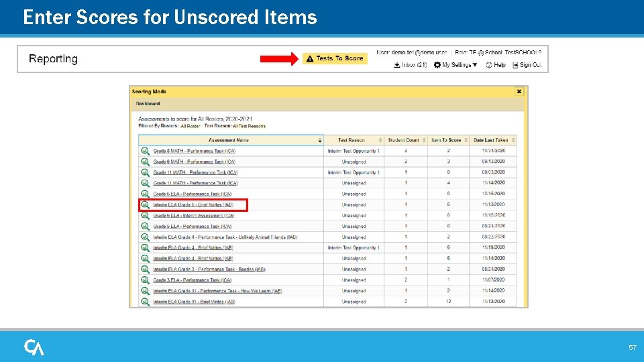Click date cell '10/31/2020'
644x362 pixels.
494,151
